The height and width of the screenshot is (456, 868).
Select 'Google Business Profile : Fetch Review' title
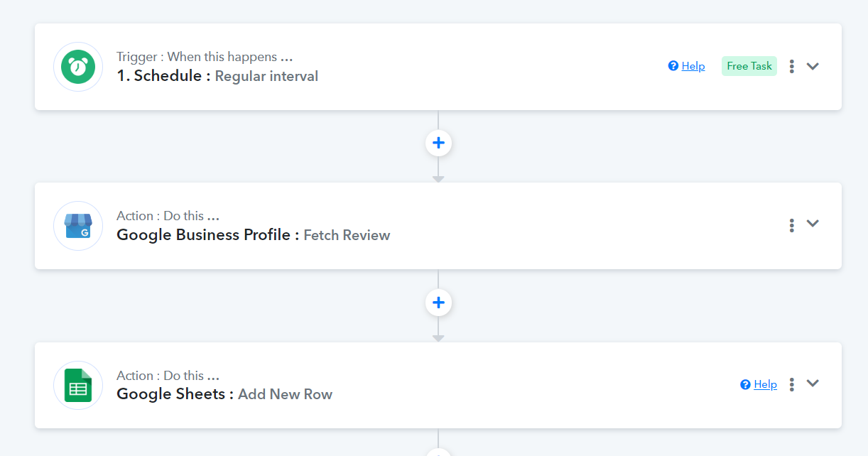tap(254, 235)
